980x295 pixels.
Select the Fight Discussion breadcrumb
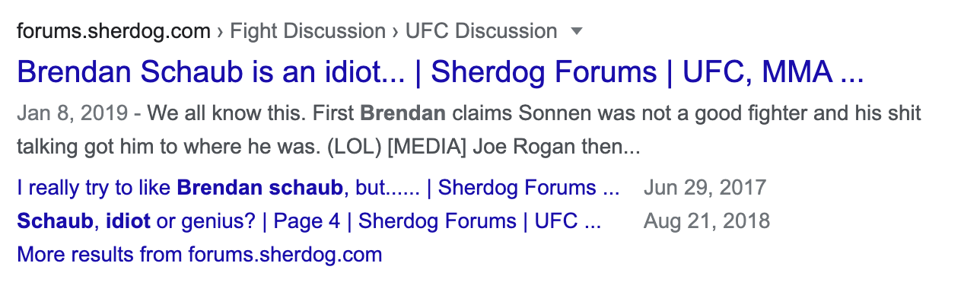tap(307, 32)
